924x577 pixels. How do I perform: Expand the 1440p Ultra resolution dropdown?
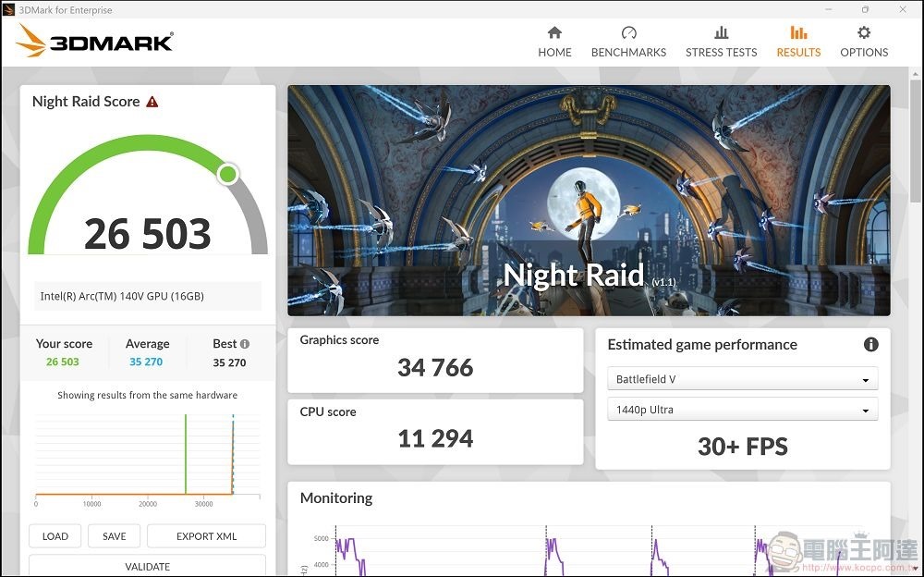743,410
